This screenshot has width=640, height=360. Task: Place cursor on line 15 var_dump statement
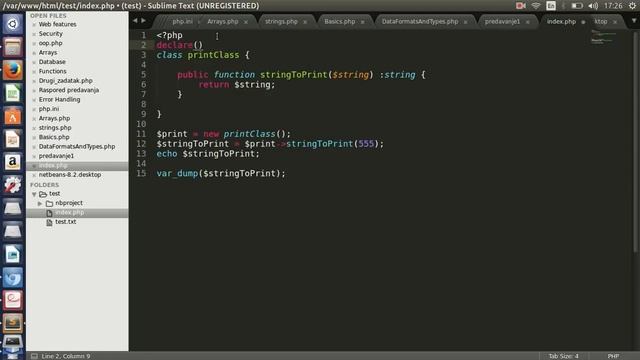click(x=221, y=173)
